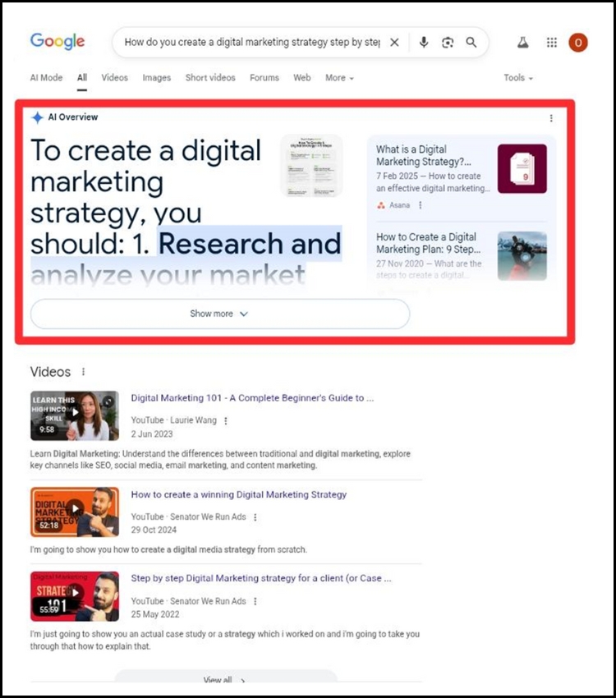Start voice search with microphone icon
The height and width of the screenshot is (698, 616).
tap(424, 43)
